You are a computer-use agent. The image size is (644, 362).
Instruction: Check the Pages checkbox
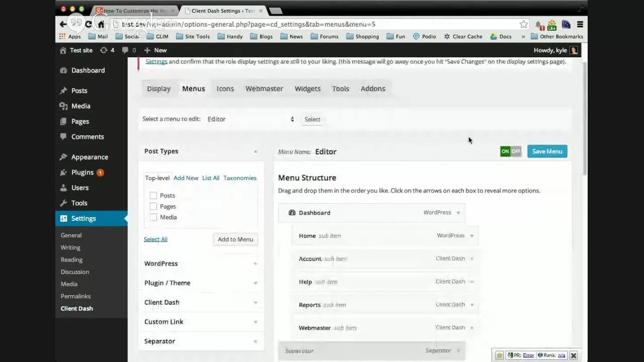pyautogui.click(x=153, y=206)
